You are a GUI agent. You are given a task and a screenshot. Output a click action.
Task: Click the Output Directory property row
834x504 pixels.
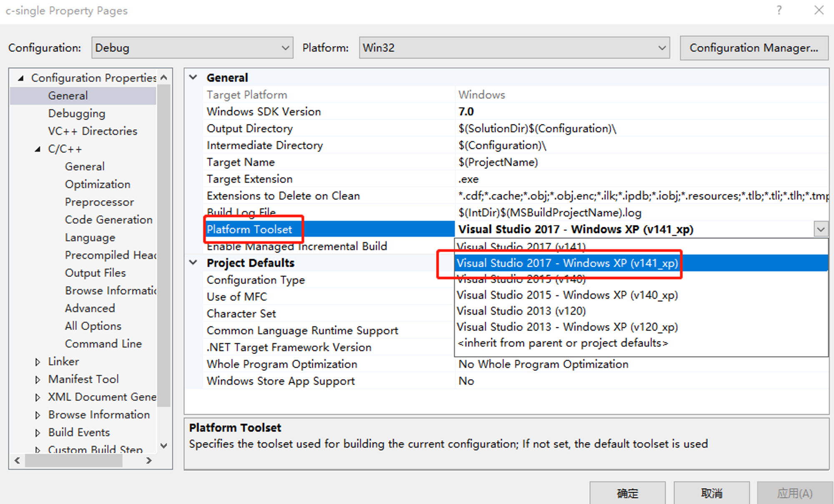point(515,128)
